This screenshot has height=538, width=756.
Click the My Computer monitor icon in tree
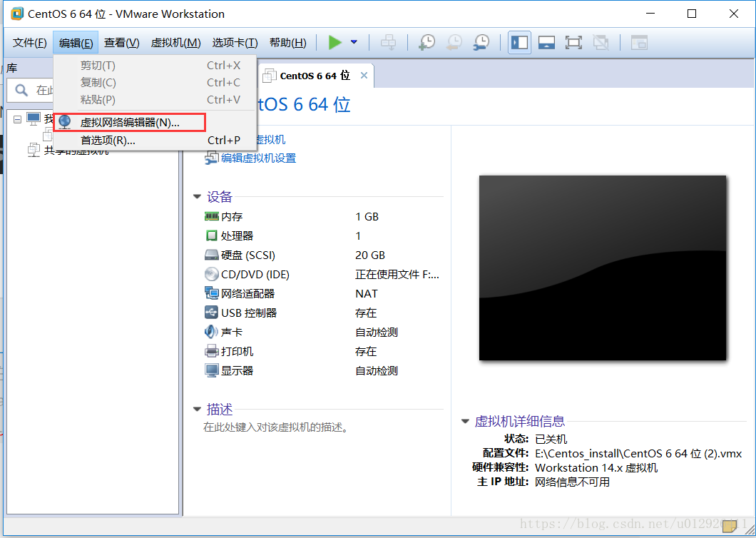(x=34, y=118)
